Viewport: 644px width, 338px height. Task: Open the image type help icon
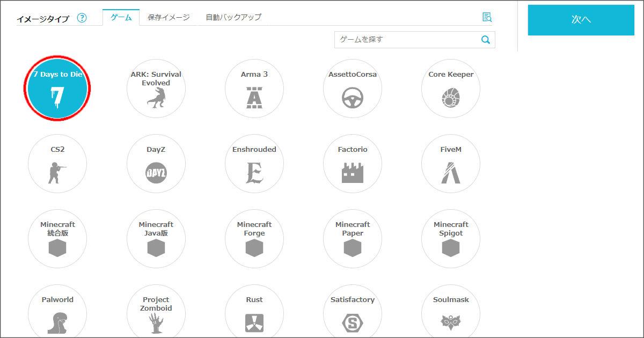tap(82, 18)
